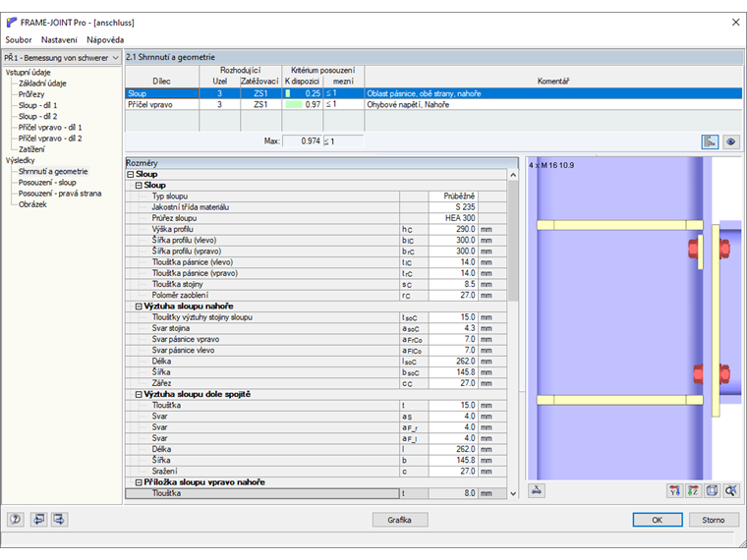Open the Nápověda menu

105,40
